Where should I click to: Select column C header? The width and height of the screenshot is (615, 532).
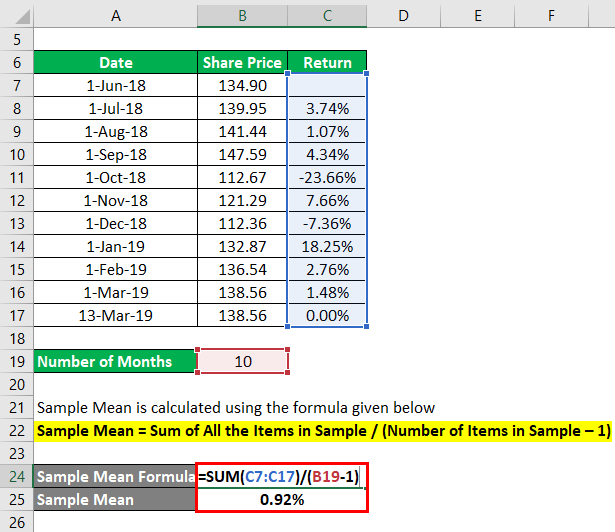328,16
